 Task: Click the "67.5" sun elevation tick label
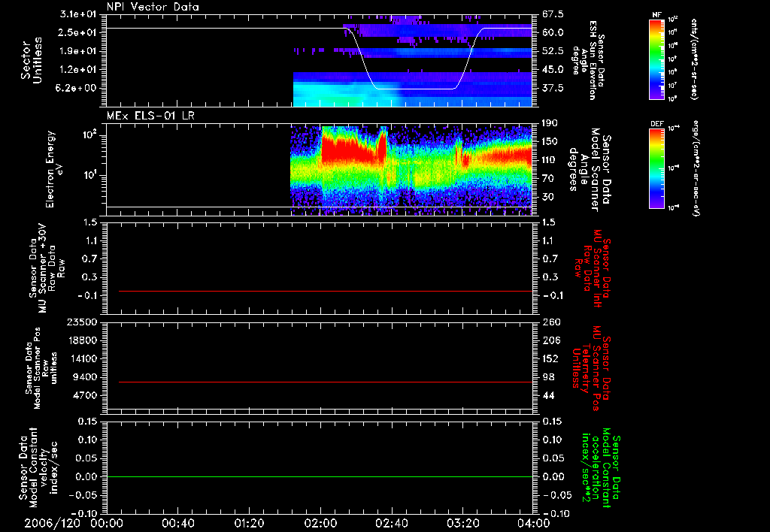pyautogui.click(x=553, y=14)
